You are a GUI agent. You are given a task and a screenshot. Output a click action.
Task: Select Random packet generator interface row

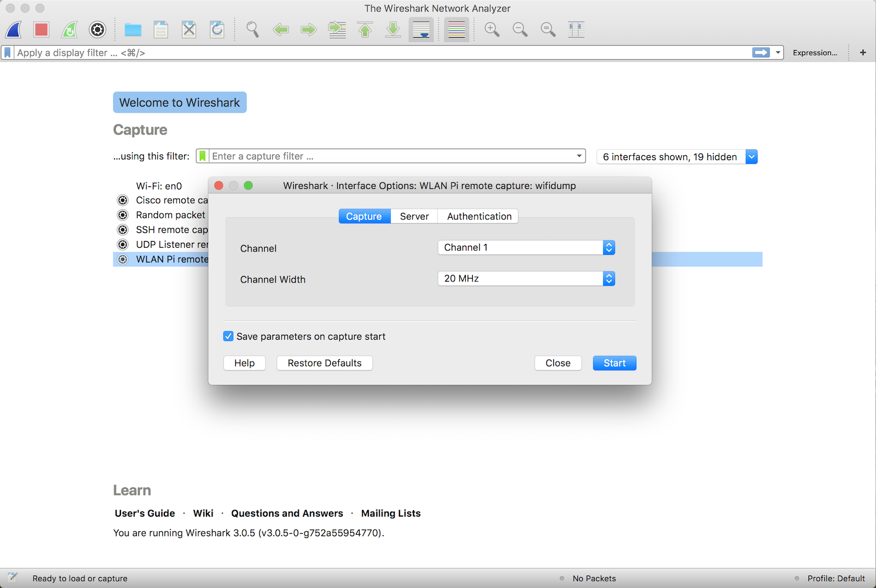[161, 215]
